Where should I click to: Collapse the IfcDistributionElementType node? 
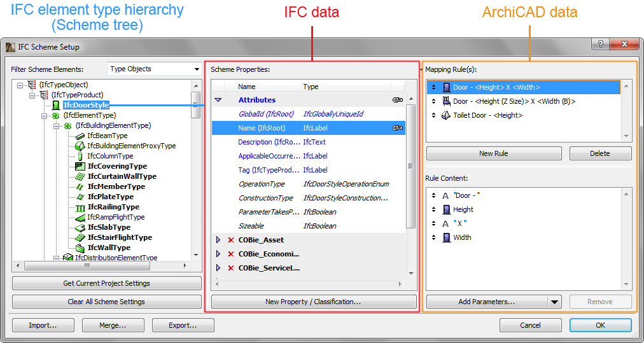[x=56, y=258]
